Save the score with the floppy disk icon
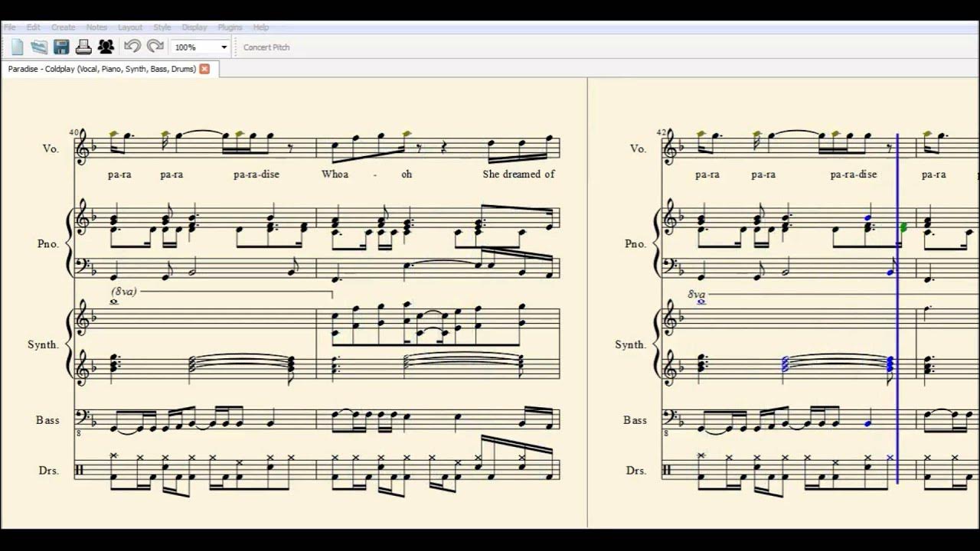Screen dimensions: 980x551 click(61, 47)
